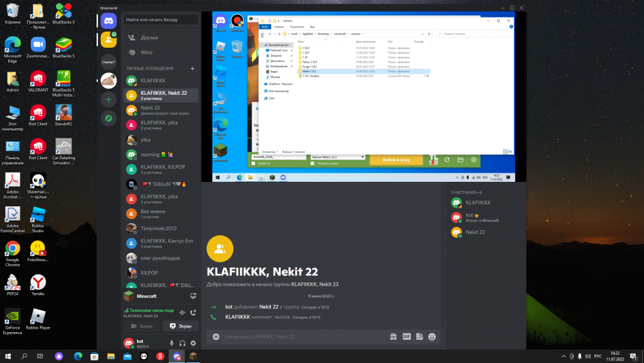The height and width of the screenshot is (363, 644).
Task: Open Discord home button
Action: tap(108, 21)
